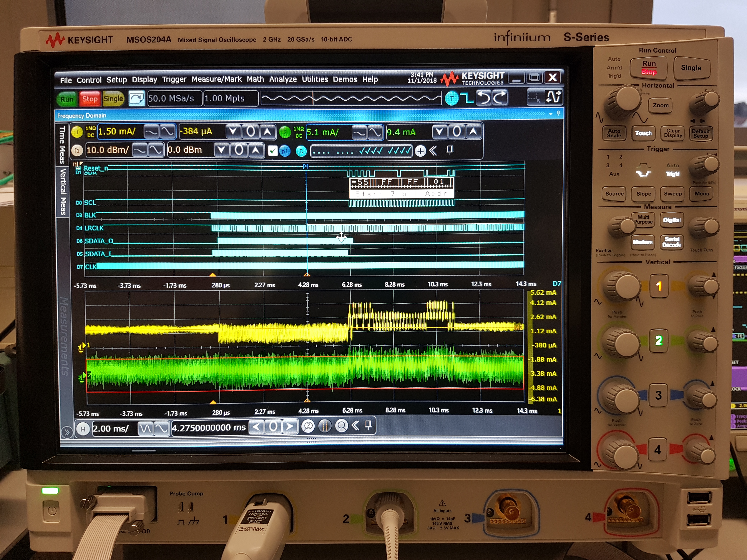Open the Trigger menu

[174, 80]
